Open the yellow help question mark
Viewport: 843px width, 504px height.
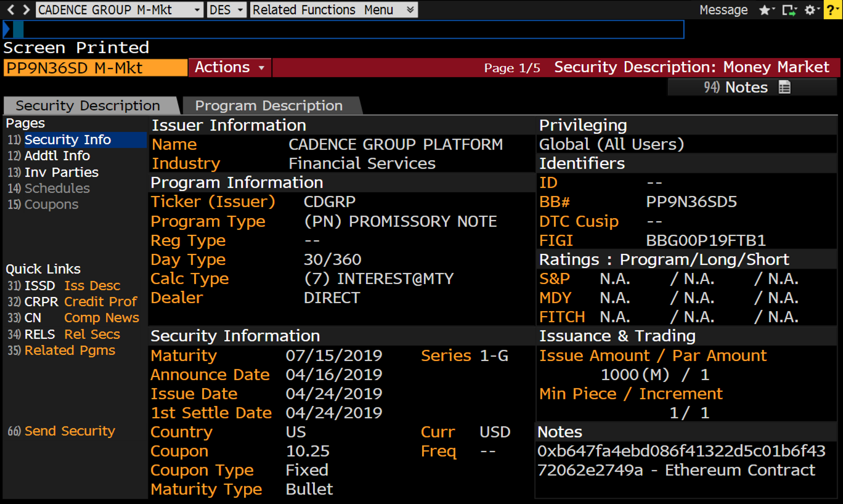pos(833,10)
